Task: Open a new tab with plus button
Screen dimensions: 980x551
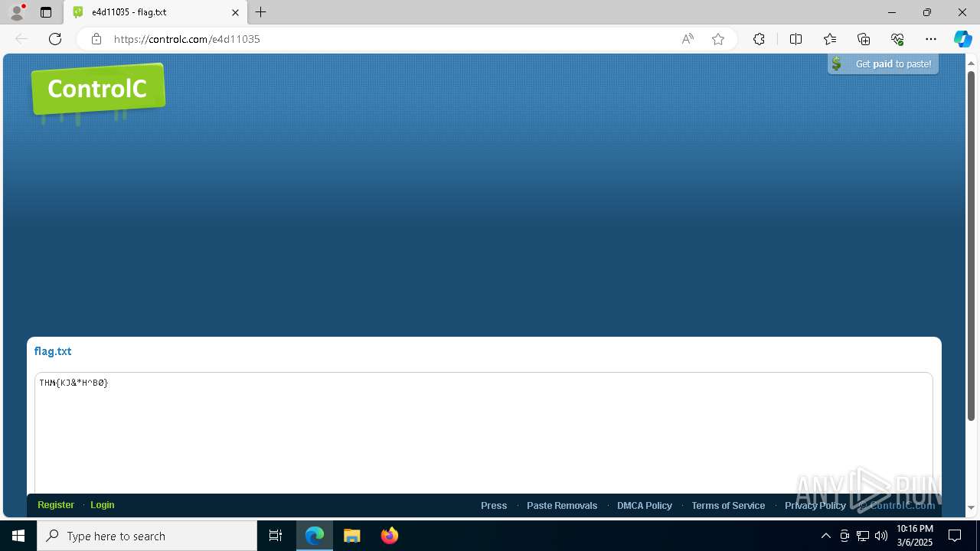Action: (x=261, y=12)
